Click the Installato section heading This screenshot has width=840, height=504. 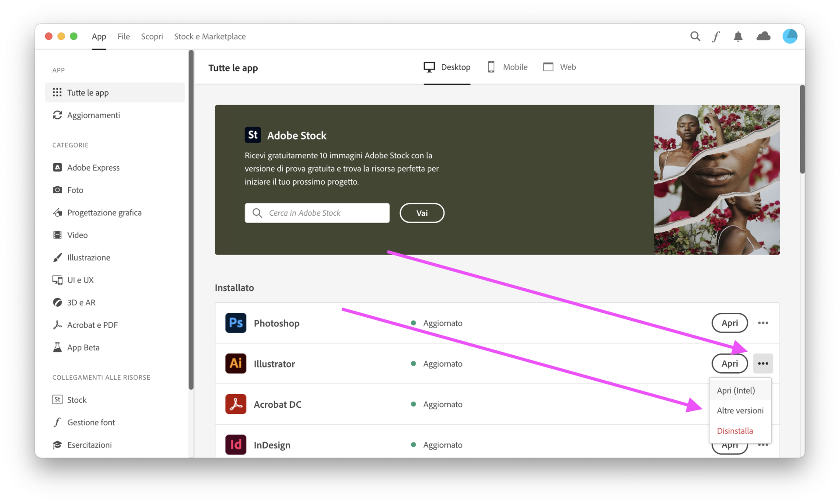click(234, 287)
